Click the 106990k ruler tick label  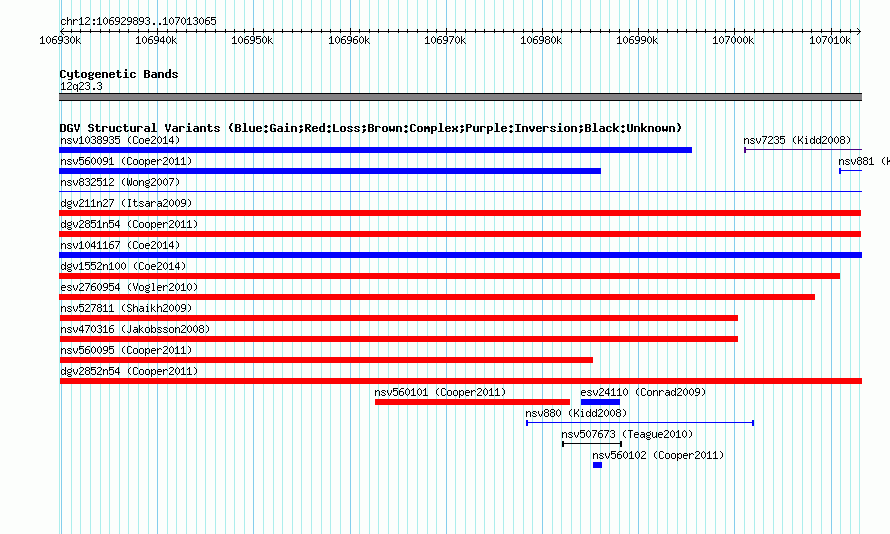(x=637, y=40)
